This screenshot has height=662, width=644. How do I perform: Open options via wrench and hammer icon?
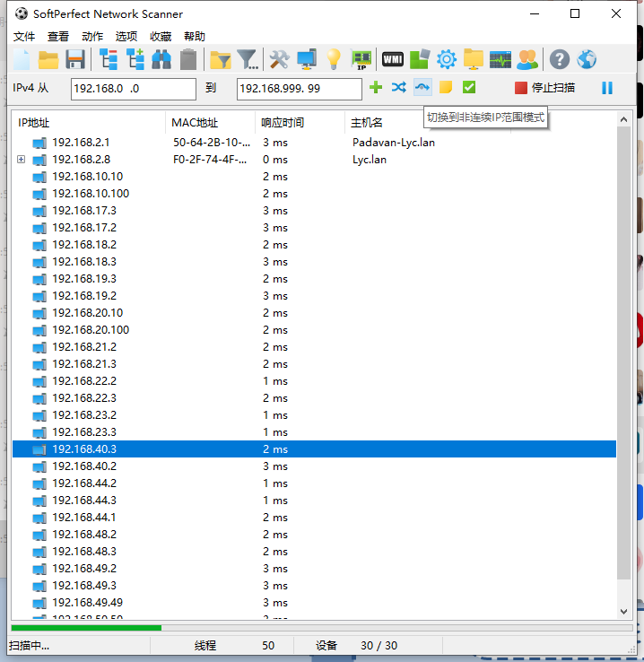(279, 59)
